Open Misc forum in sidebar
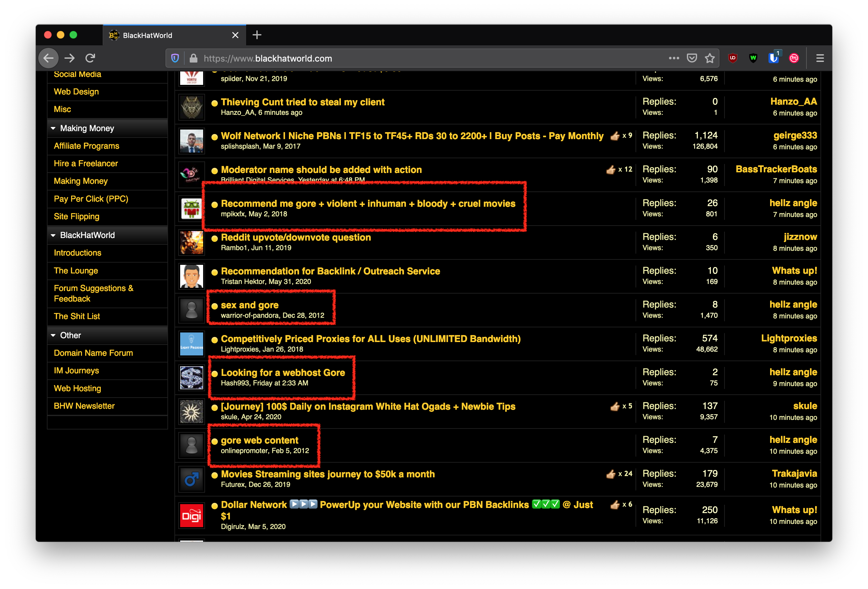This screenshot has width=868, height=589. pyautogui.click(x=63, y=109)
